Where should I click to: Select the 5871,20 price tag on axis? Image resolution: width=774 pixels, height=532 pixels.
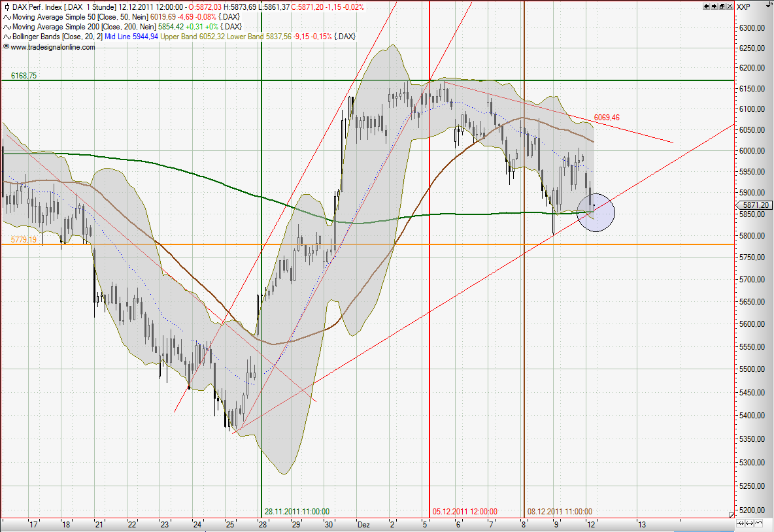tap(753, 205)
